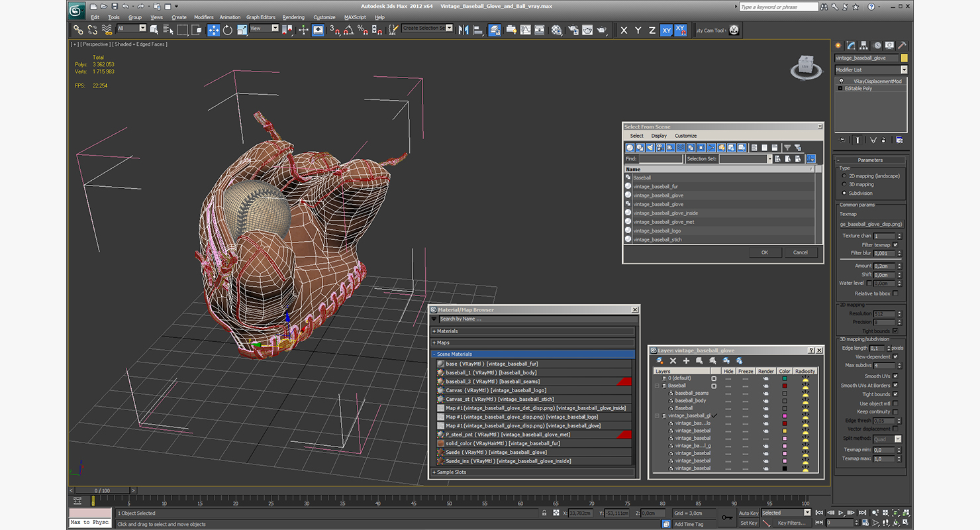Screen dimensions: 980x530
Task: Select the Select and Link tool
Action: point(78,30)
